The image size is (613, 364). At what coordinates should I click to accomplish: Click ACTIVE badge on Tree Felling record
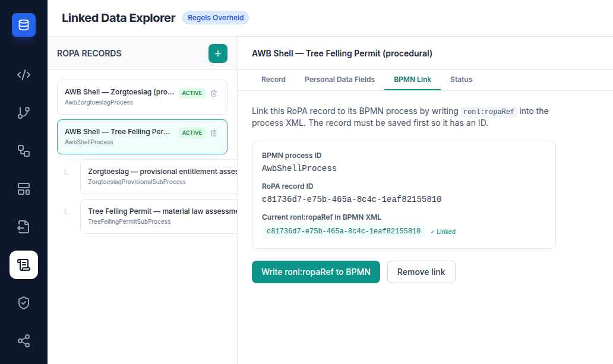click(x=192, y=133)
